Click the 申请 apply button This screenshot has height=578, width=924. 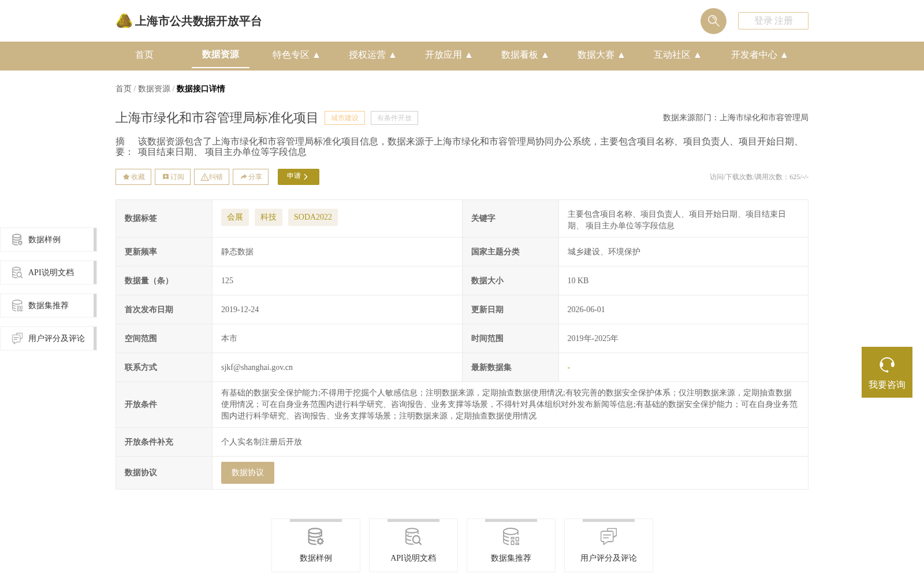point(299,177)
